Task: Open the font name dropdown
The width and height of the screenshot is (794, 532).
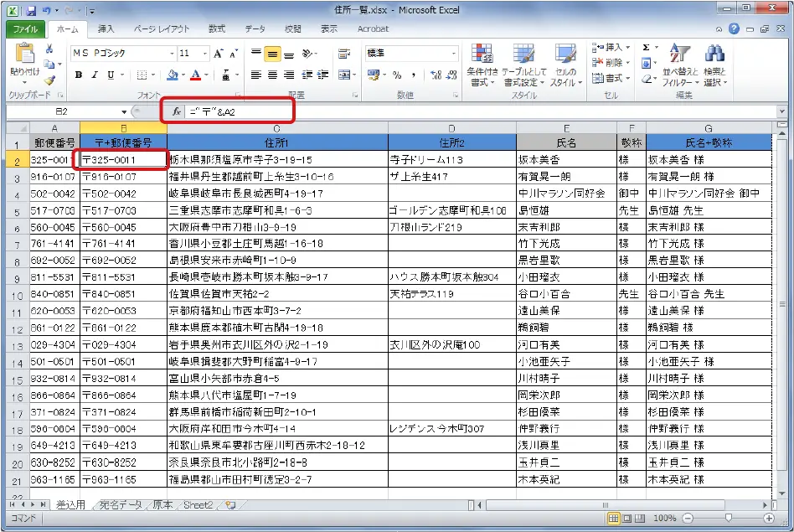Action: pos(172,54)
